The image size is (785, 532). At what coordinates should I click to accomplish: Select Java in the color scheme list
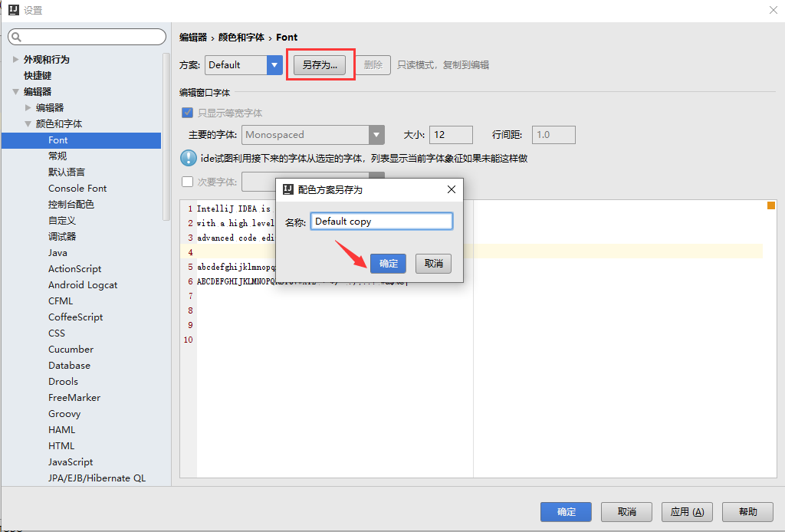(57, 253)
